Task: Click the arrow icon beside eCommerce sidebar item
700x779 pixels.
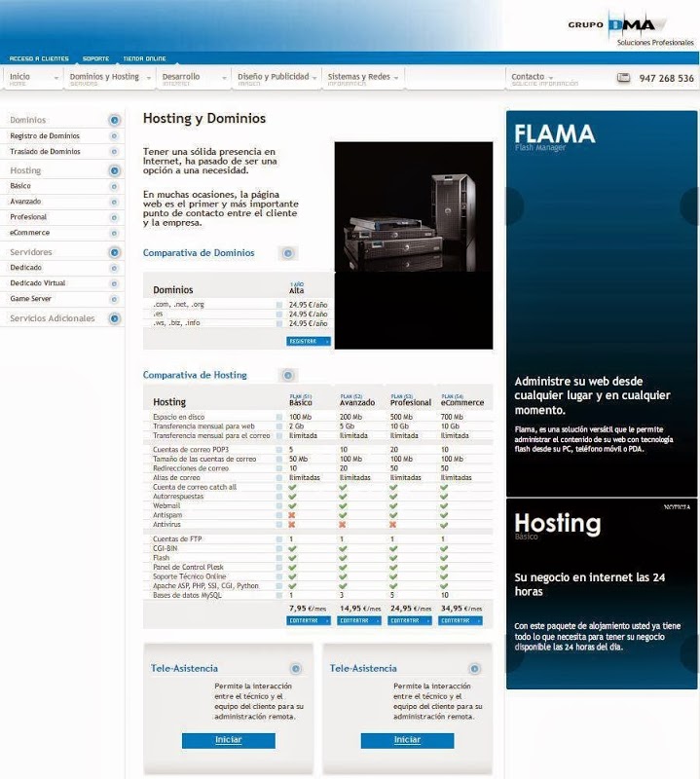Action: [x=114, y=233]
